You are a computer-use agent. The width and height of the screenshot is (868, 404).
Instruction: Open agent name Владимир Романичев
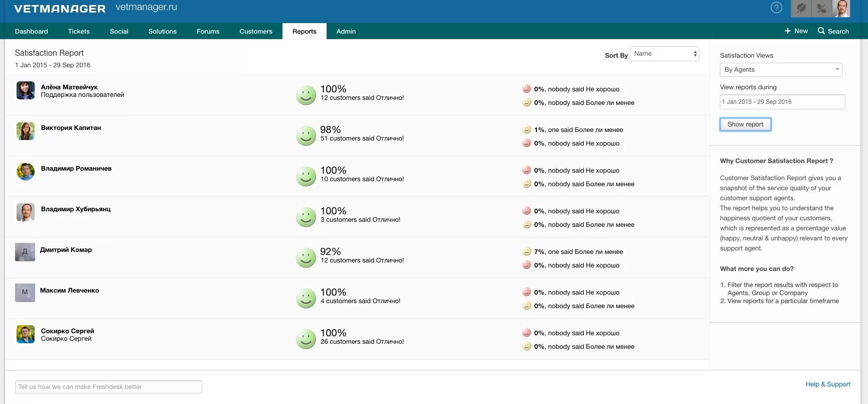coord(76,169)
